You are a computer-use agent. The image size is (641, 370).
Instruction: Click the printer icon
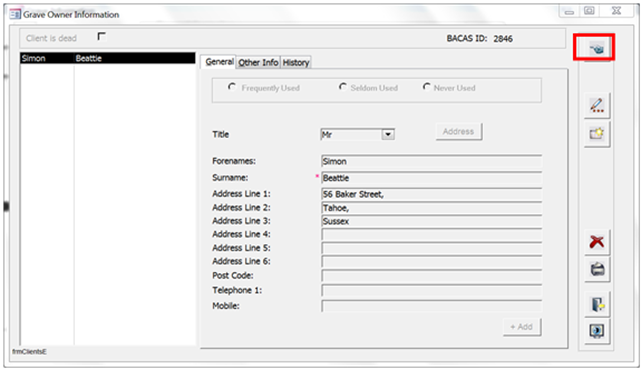[x=597, y=269]
